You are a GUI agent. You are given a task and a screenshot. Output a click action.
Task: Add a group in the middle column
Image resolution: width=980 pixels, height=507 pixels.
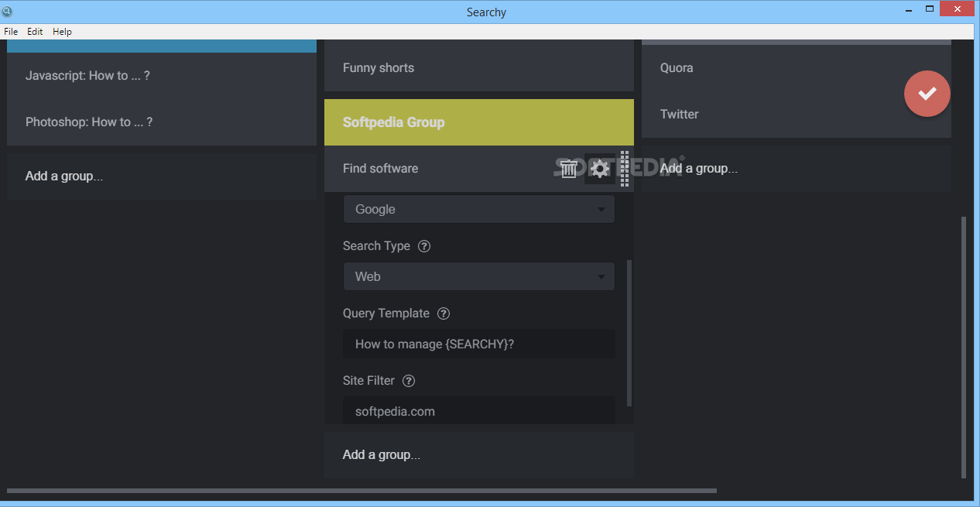[x=479, y=455]
